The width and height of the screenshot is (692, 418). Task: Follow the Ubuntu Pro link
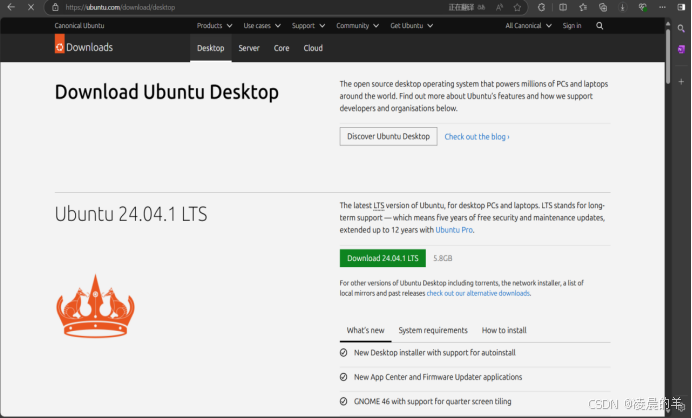(454, 230)
